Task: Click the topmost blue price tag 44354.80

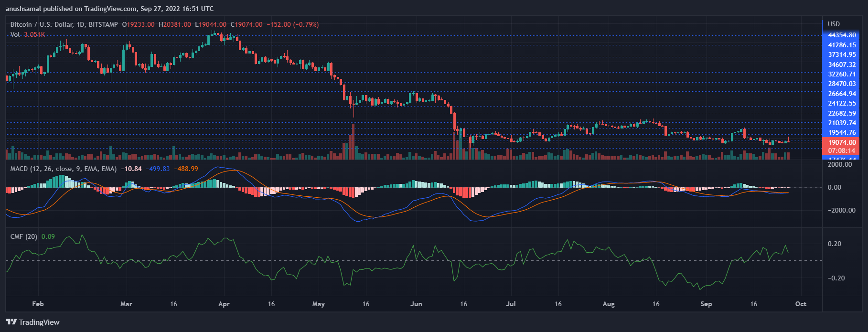Action: (x=842, y=35)
